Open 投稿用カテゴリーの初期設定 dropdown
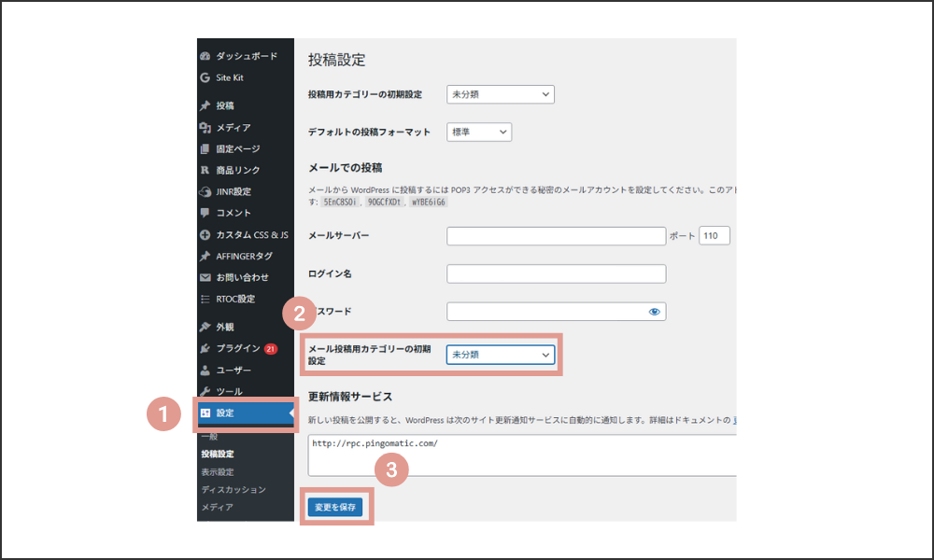The image size is (934, 560). coord(501,94)
